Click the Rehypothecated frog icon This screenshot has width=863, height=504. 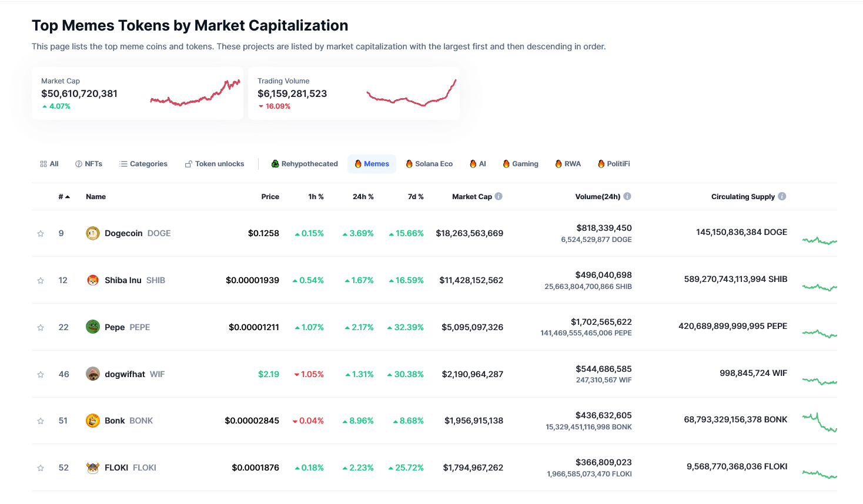(275, 164)
